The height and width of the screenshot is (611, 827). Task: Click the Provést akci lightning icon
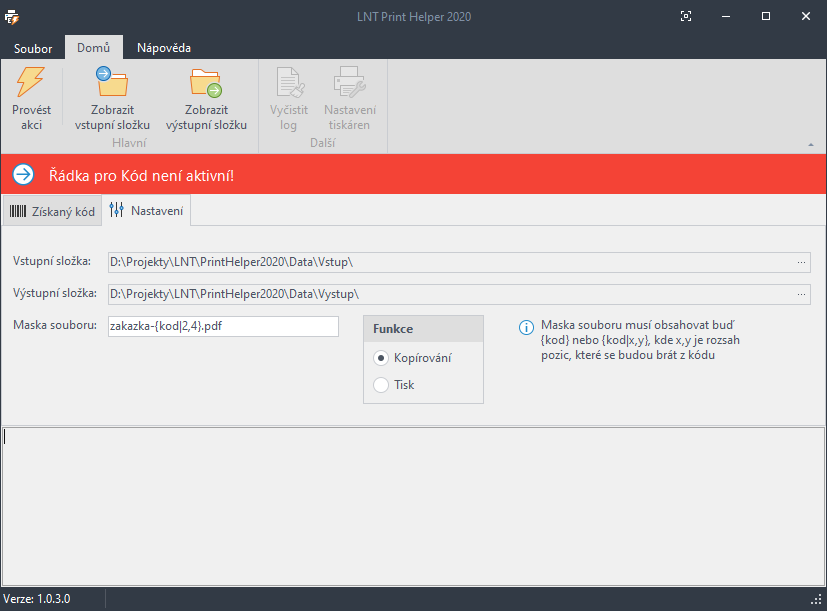pyautogui.click(x=31, y=83)
